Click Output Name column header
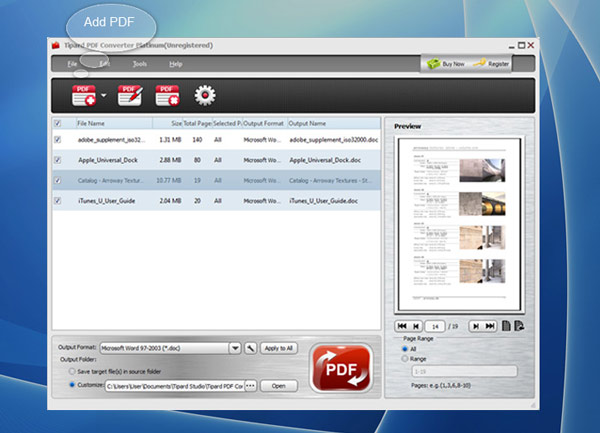This screenshot has height=433, width=600. [x=334, y=123]
